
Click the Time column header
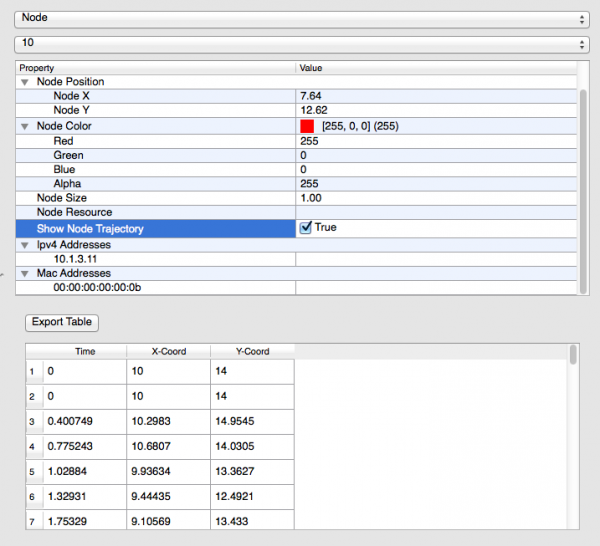pyautogui.click(x=85, y=351)
